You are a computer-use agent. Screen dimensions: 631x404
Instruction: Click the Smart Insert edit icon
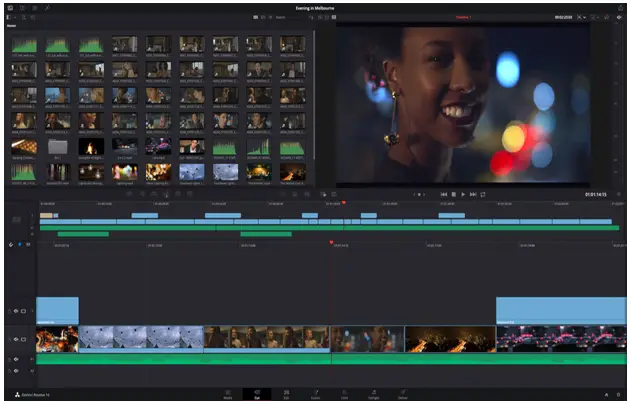point(130,194)
